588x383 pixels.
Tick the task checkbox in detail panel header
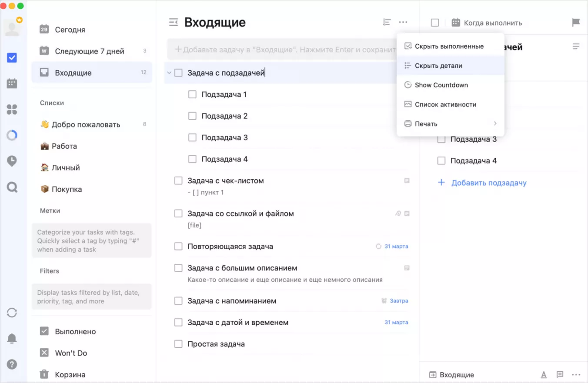tap(435, 23)
